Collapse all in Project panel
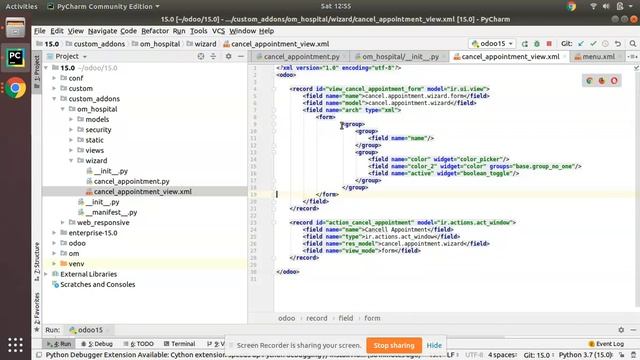Screen dimensions: 640x360 pyautogui.click(x=213, y=56)
